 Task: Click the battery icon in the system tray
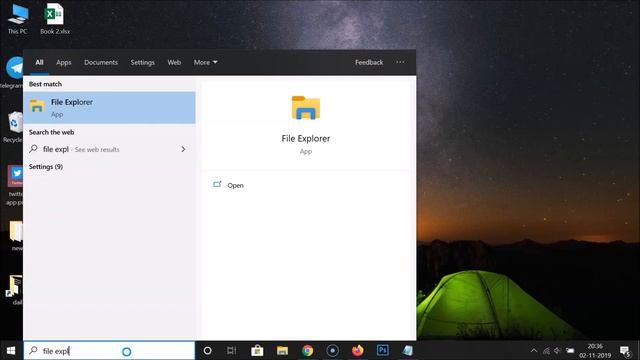tap(570, 351)
